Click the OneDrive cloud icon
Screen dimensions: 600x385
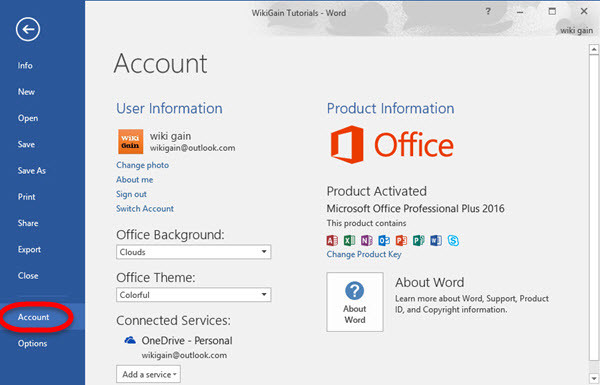[x=130, y=340]
